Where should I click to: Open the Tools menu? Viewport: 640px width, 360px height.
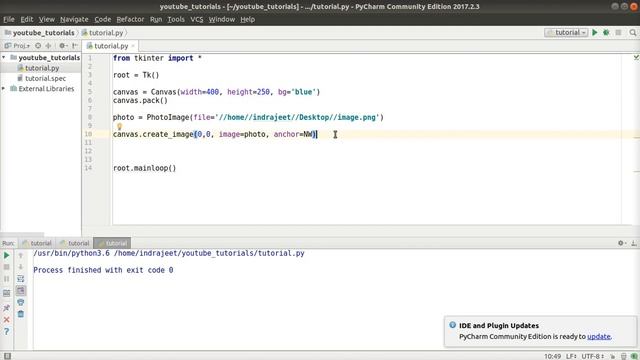coord(176,19)
